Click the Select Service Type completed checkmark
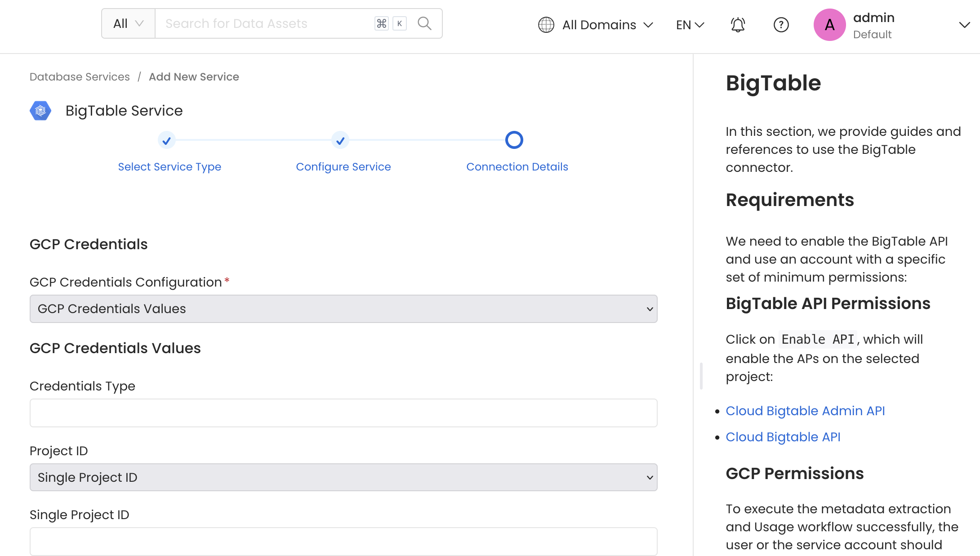 click(167, 140)
